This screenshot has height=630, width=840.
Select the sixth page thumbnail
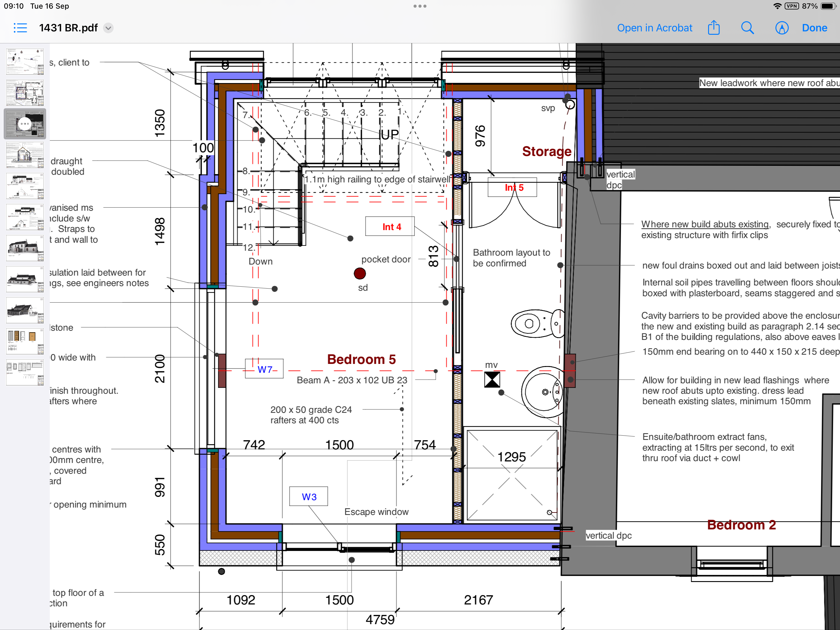pyautogui.click(x=25, y=217)
